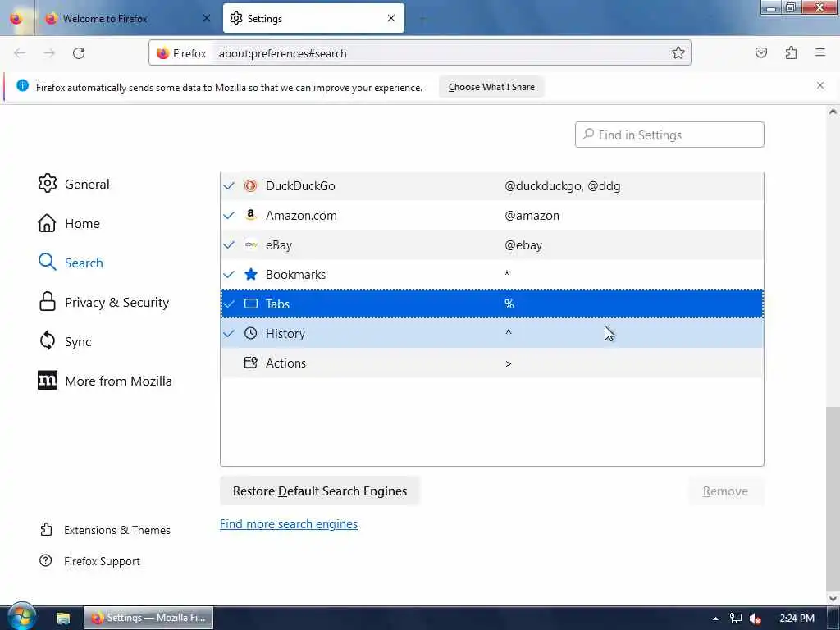Close the Welcome to Firefox tab

(206, 18)
